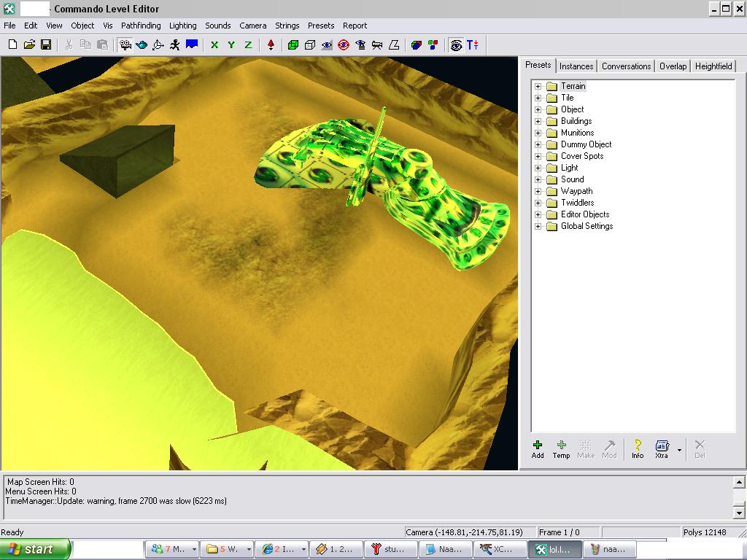Screen dimensions: 747x560
Task: Click the Add preset button
Action: [x=538, y=448]
